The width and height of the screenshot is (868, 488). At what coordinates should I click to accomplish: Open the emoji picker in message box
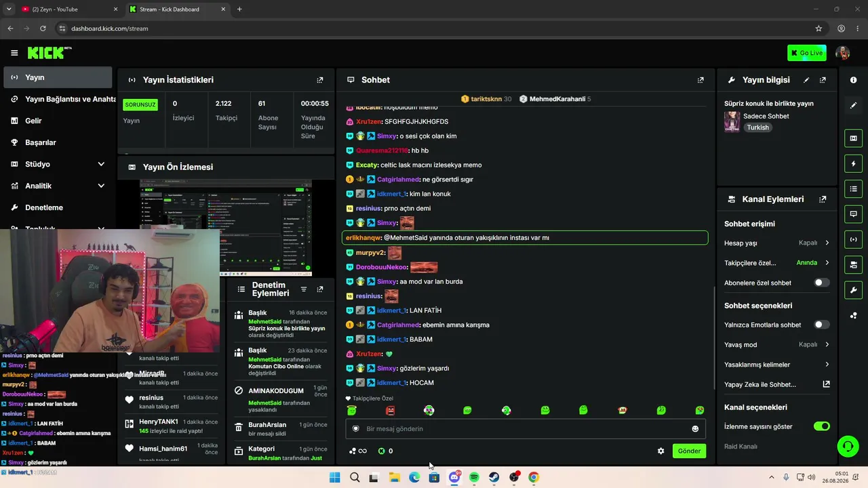tap(695, 429)
